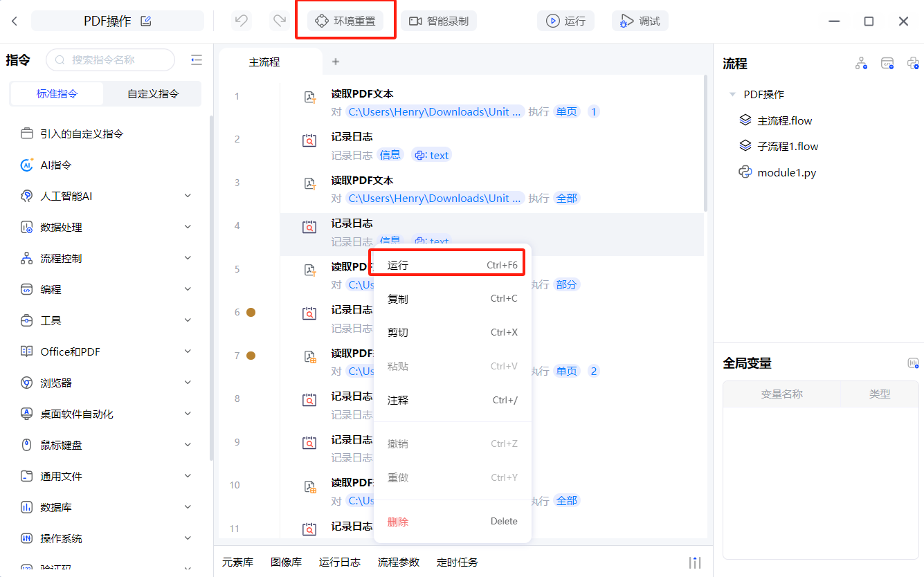The height and width of the screenshot is (577, 924).
Task: Expand the Office和PDF category
Action: coord(188,351)
